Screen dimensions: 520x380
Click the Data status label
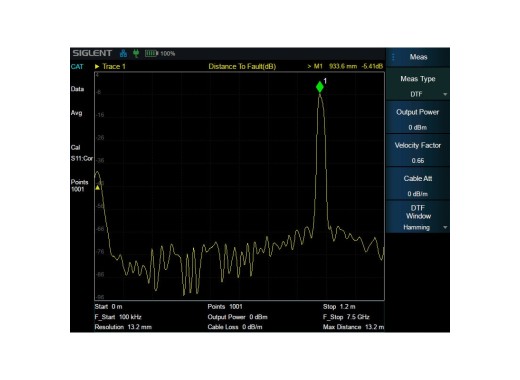coord(77,89)
